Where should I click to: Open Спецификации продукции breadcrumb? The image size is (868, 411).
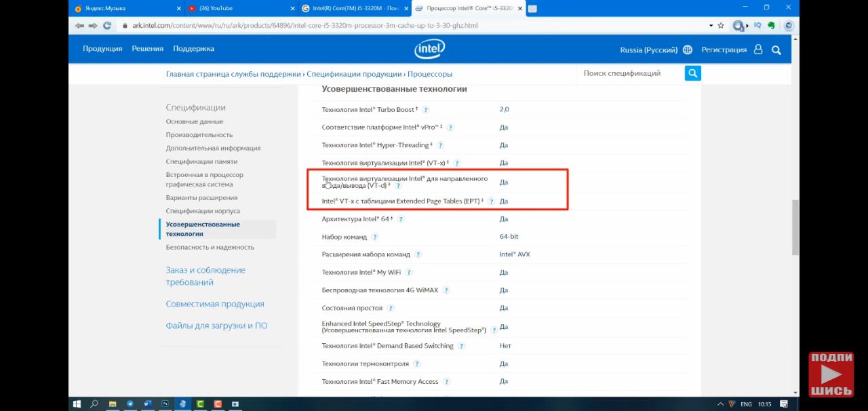[x=354, y=74]
